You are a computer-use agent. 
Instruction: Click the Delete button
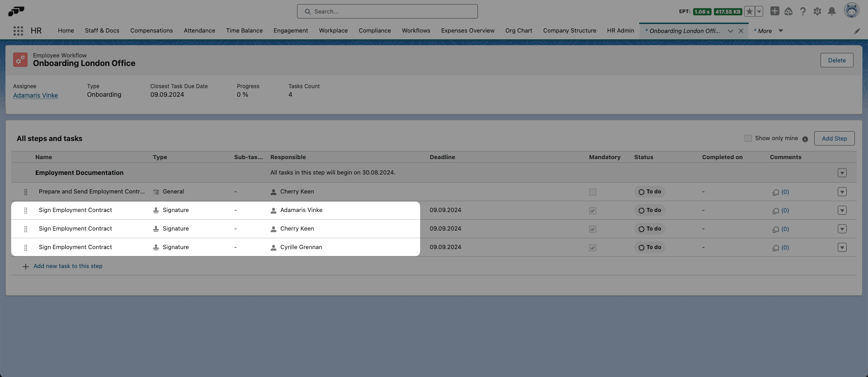837,60
